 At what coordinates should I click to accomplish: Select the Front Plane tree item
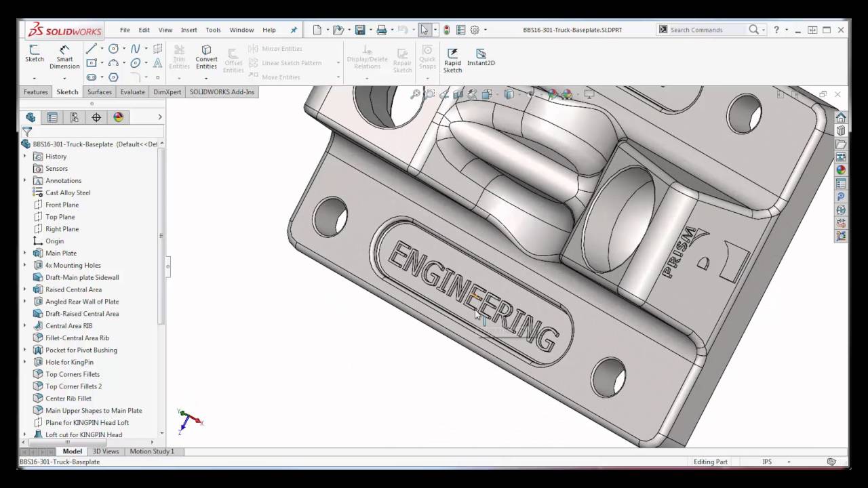point(62,205)
